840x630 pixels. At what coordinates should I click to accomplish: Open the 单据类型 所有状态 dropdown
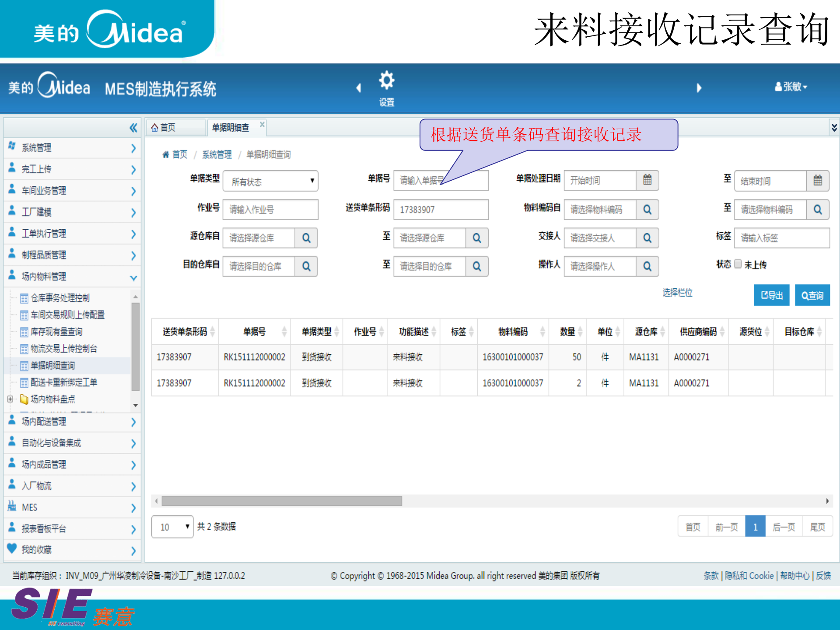tap(270, 181)
